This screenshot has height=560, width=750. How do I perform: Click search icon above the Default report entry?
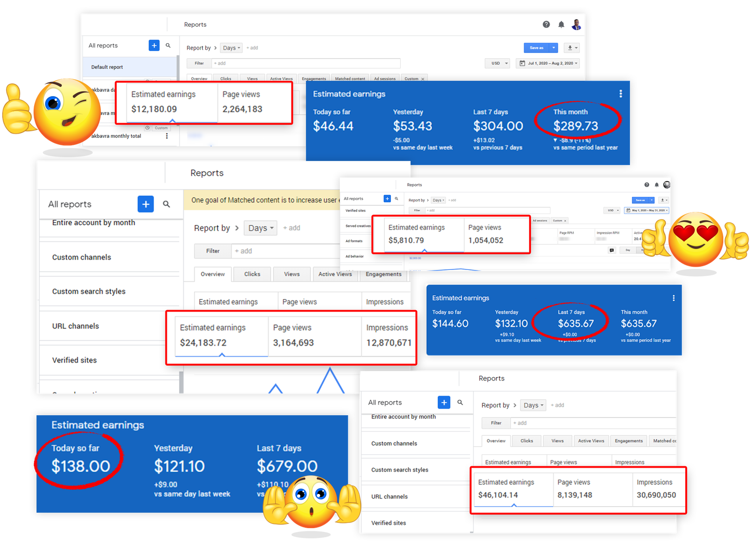click(168, 45)
